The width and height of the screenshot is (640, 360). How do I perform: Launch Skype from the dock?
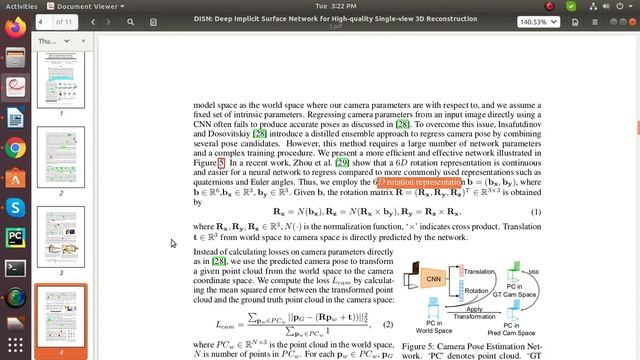[16, 208]
